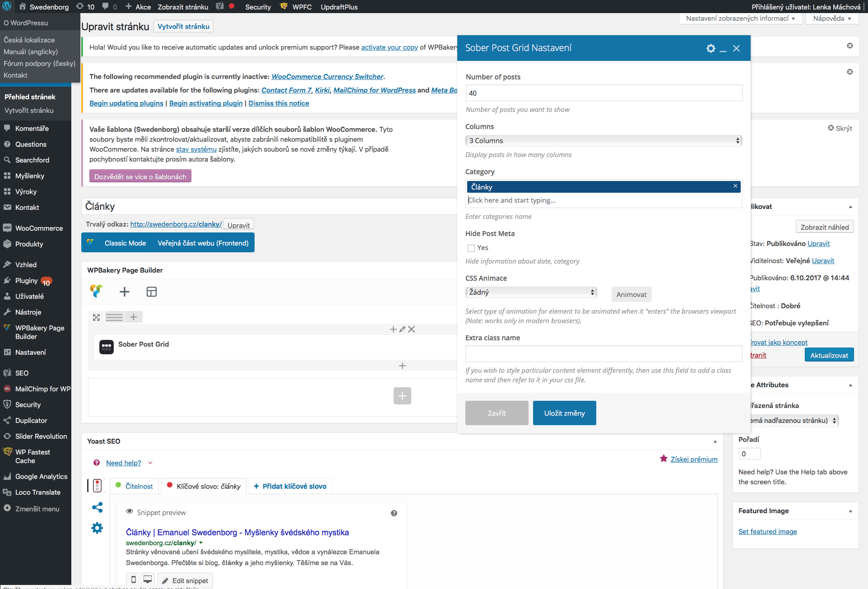Add a new element with the builder plus icon

pos(124,292)
